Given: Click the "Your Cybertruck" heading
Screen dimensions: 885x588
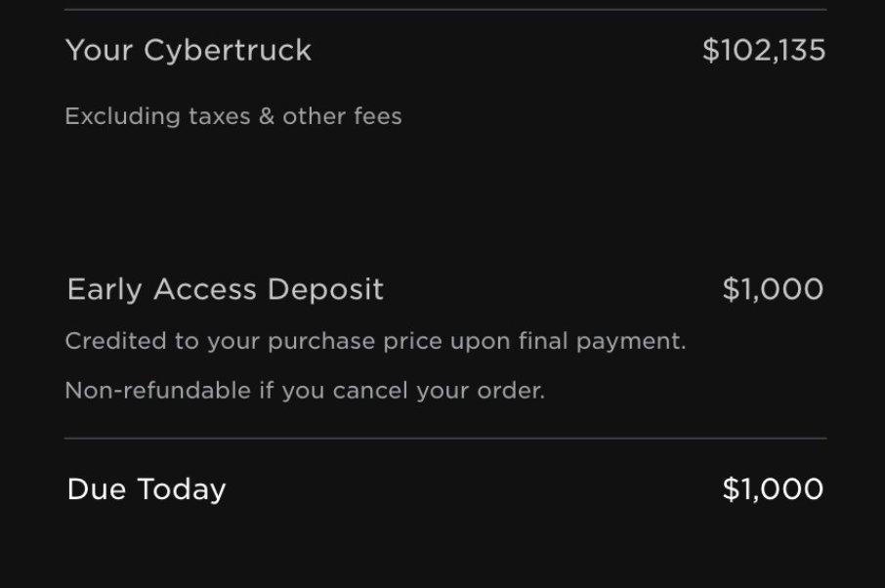Looking at the screenshot, I should tap(189, 51).
